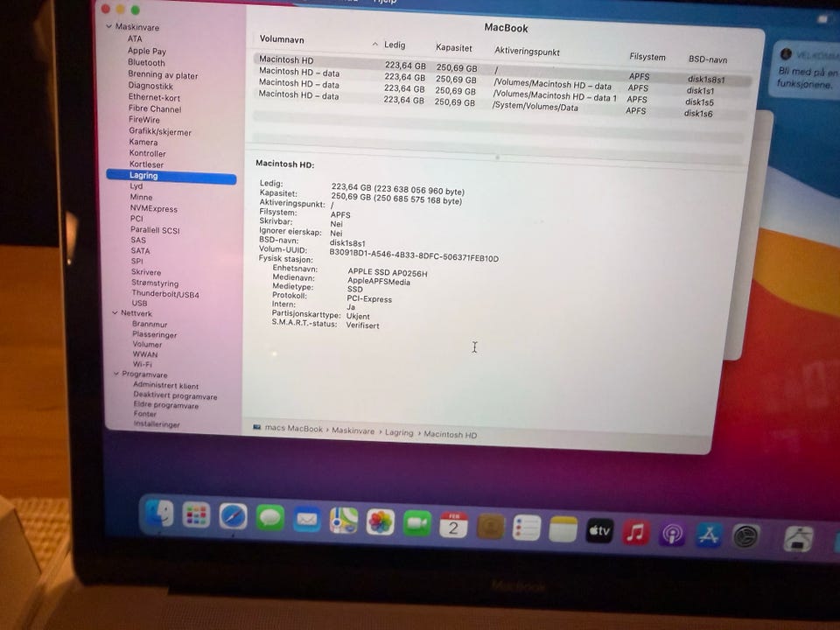This screenshot has width=840, height=630.
Task: Click macs MacBook in path bar
Action: 294,429
